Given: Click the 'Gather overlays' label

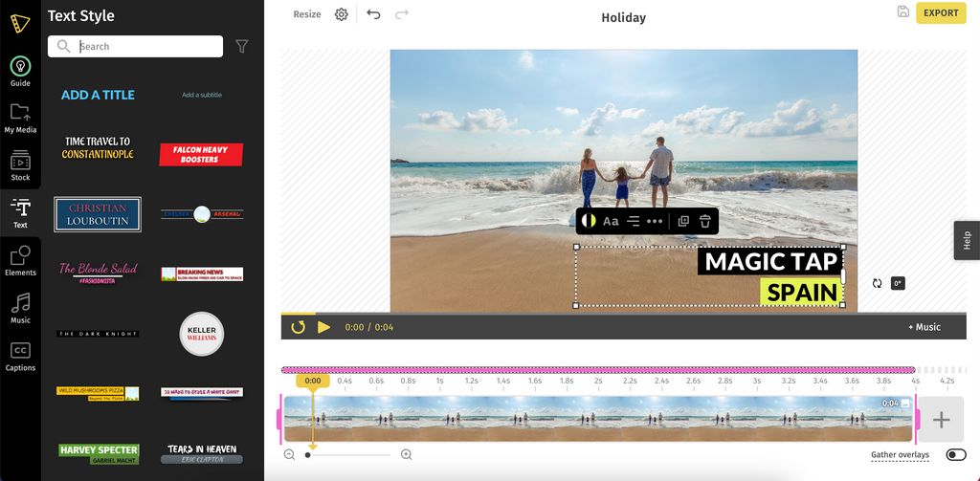Looking at the screenshot, I should [x=900, y=455].
